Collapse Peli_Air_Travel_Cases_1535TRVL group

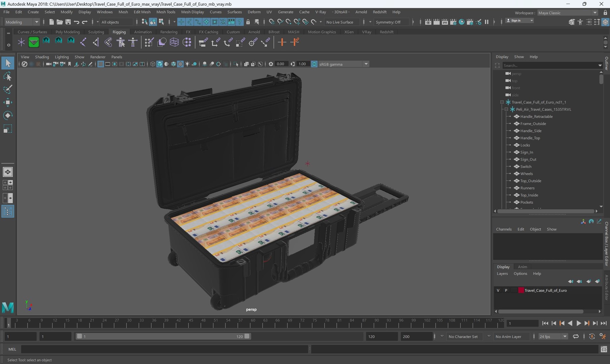pos(506,109)
